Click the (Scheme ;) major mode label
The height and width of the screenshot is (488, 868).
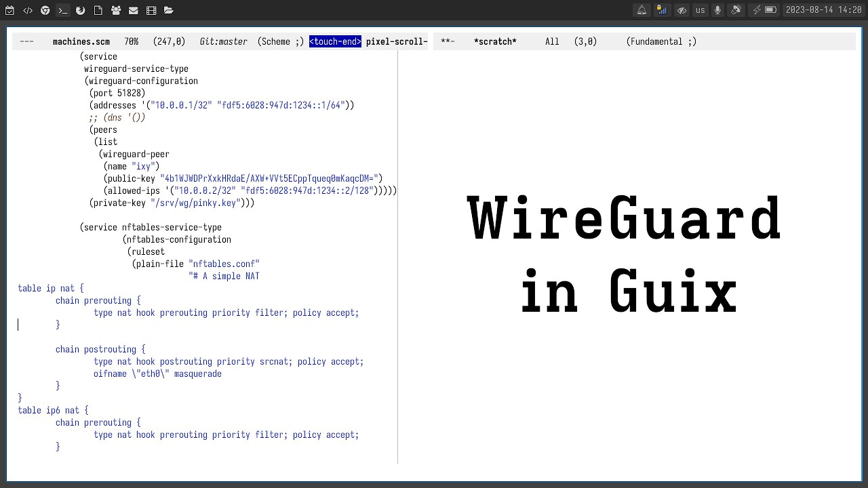(x=281, y=41)
